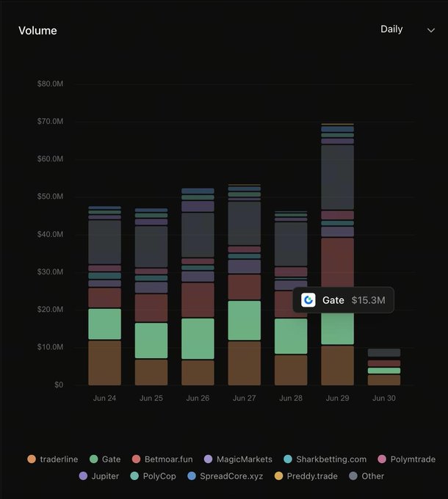Select Jun 26 dark gray Other segment
This screenshot has width=448, height=499.
click(198, 235)
